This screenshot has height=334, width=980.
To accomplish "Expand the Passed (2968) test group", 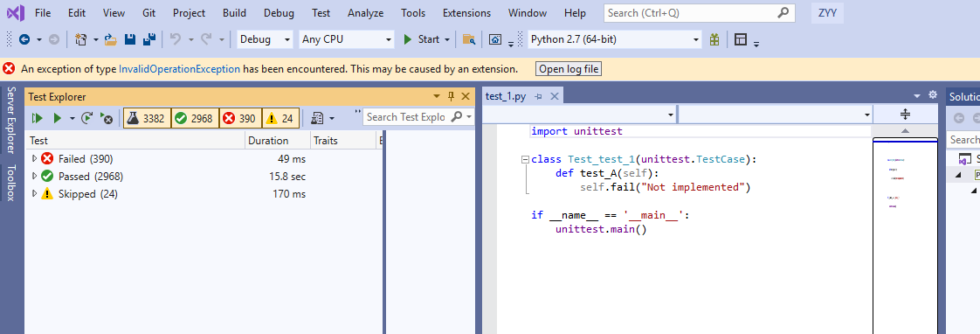I will coord(34,177).
